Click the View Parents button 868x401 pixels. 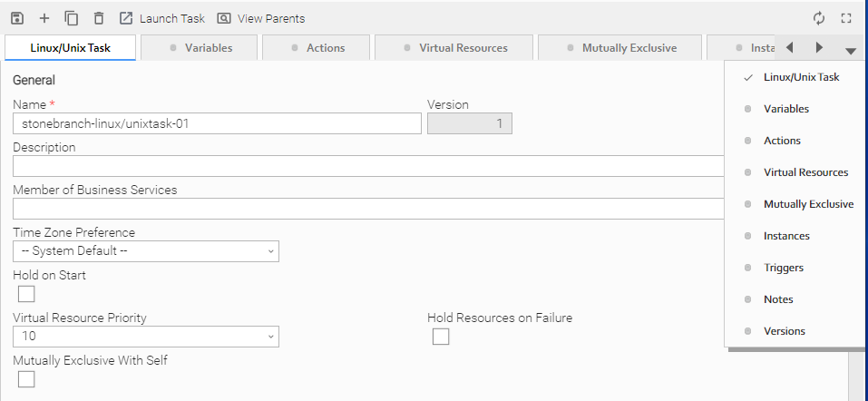pyautogui.click(x=261, y=18)
